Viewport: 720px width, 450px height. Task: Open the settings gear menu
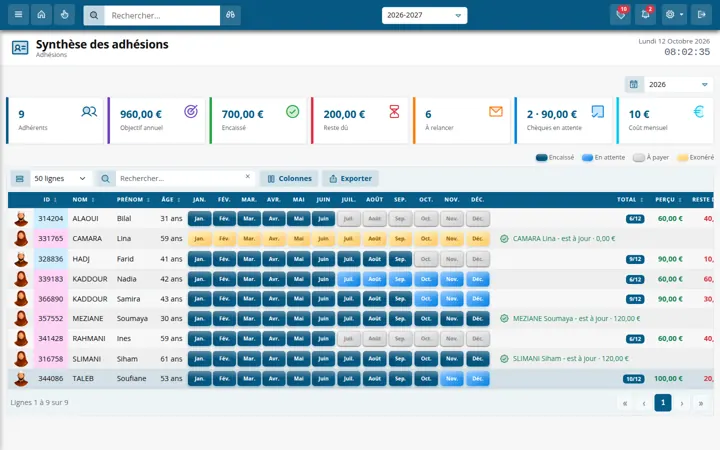(x=674, y=15)
